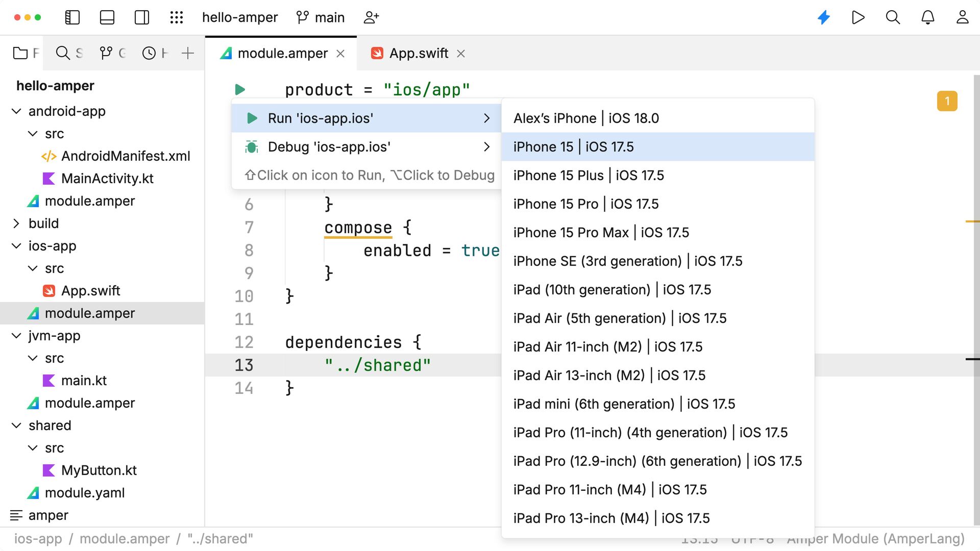The height and width of the screenshot is (551, 980).
Task: Collapse src folder under android-app
Action: (x=33, y=134)
